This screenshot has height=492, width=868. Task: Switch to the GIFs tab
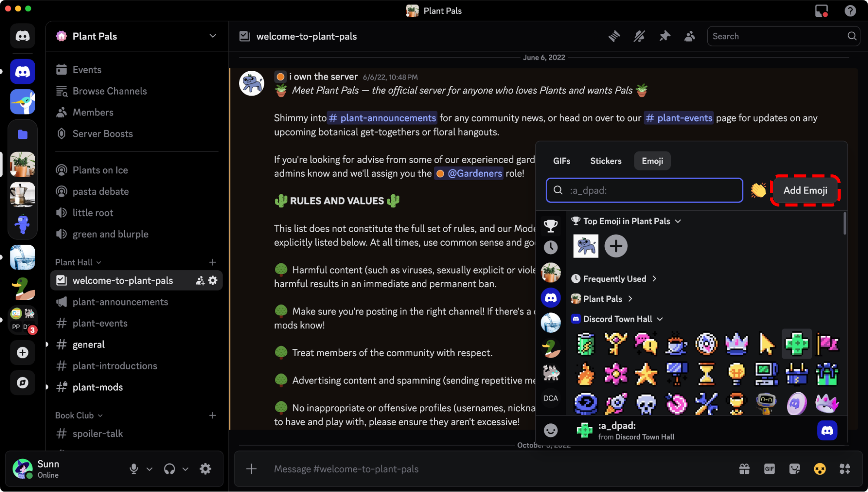[x=561, y=161]
